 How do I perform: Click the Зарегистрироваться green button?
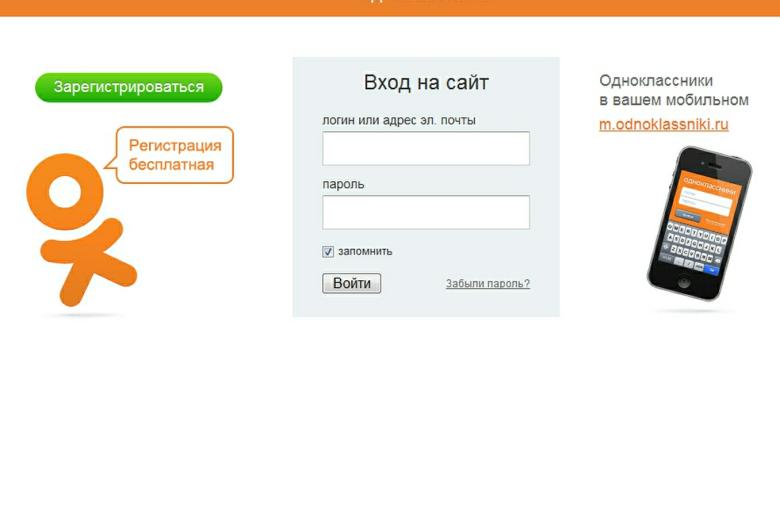coord(128,87)
